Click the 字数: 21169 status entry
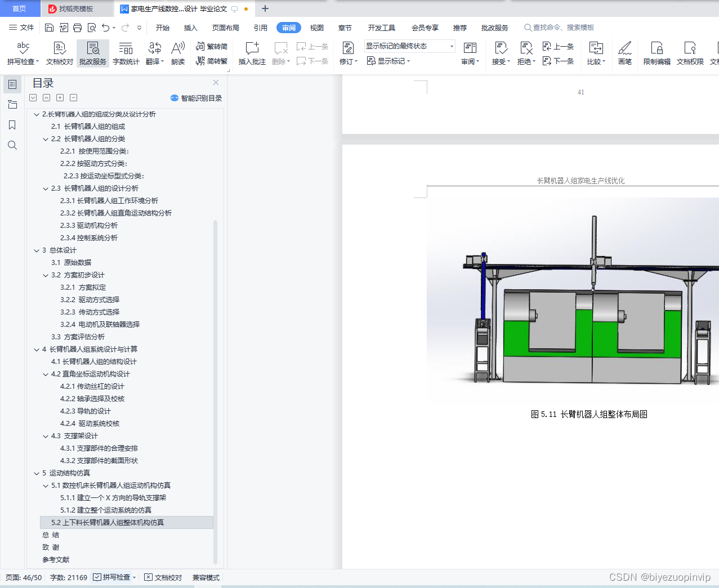 pyautogui.click(x=69, y=577)
